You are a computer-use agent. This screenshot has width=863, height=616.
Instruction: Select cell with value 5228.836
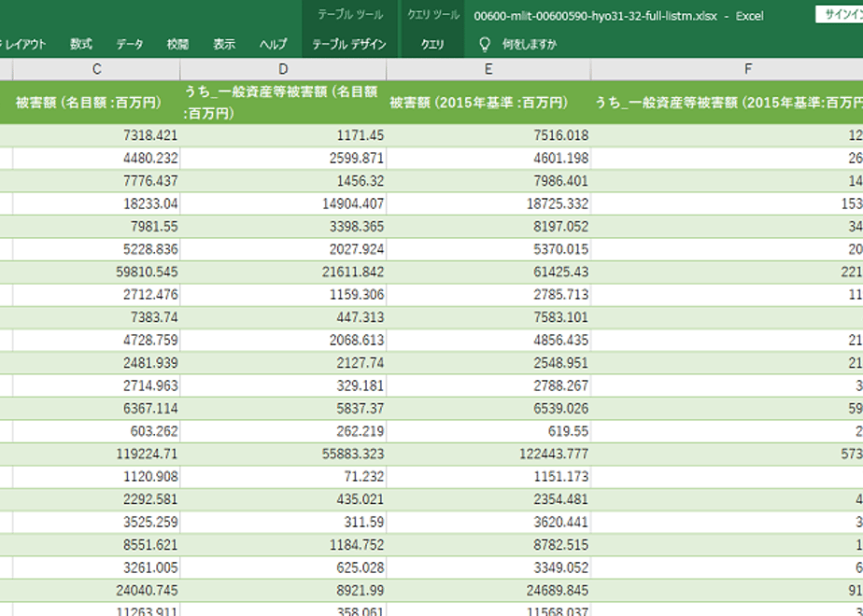[96, 249]
